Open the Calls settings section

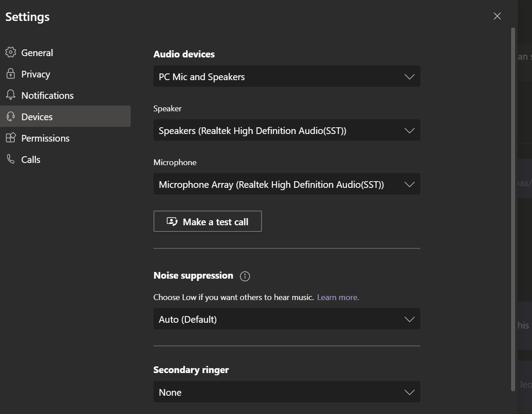point(31,159)
